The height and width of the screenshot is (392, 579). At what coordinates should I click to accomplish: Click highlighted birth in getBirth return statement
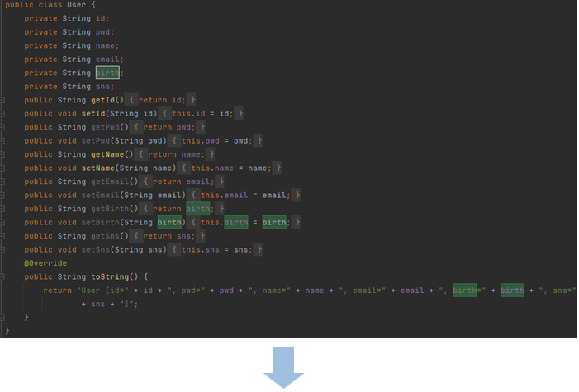[x=198, y=209]
